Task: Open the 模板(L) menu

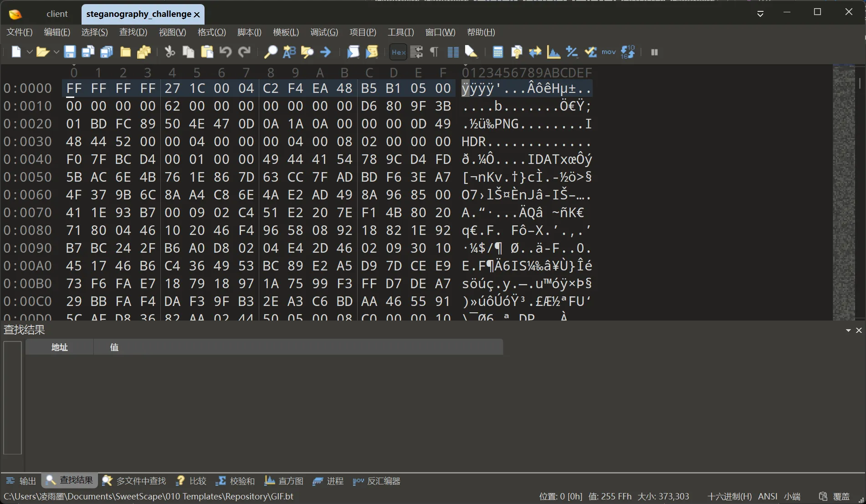Action: tap(286, 32)
